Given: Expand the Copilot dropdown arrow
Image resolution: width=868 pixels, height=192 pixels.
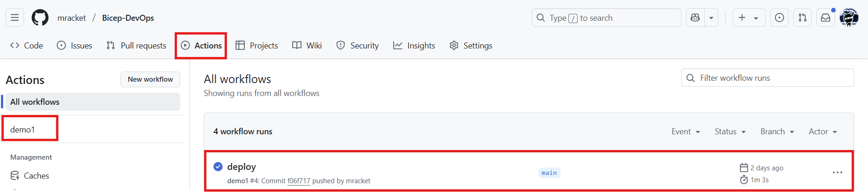Looking at the screenshot, I should pos(711,18).
